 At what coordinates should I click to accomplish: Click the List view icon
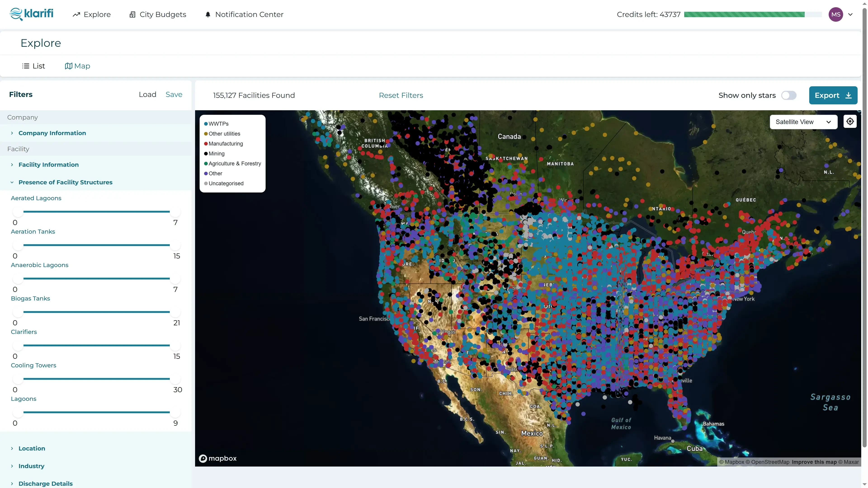point(26,66)
